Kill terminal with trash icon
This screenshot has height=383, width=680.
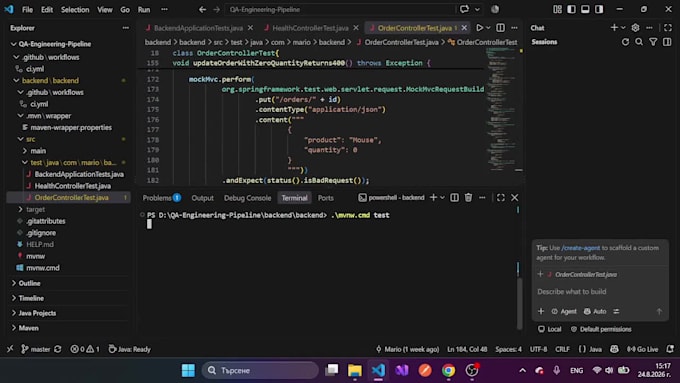[468, 198]
